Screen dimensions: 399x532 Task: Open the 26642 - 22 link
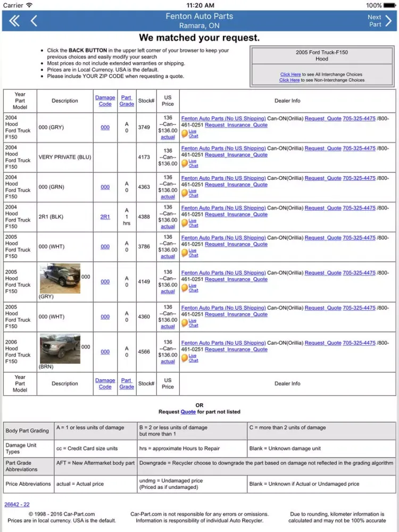[17, 504]
